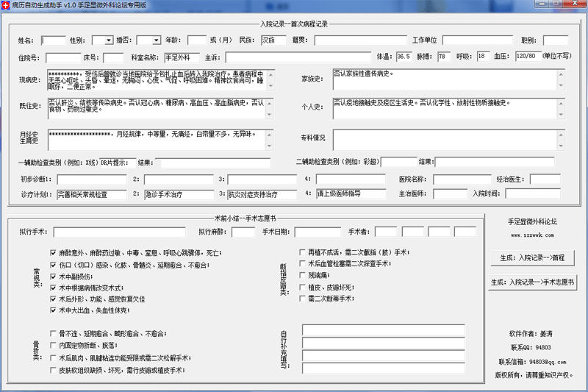Viewport: 588px width, 392px height.
Task: Close the 病历自动生成助手 window
Action: tap(575, 4)
